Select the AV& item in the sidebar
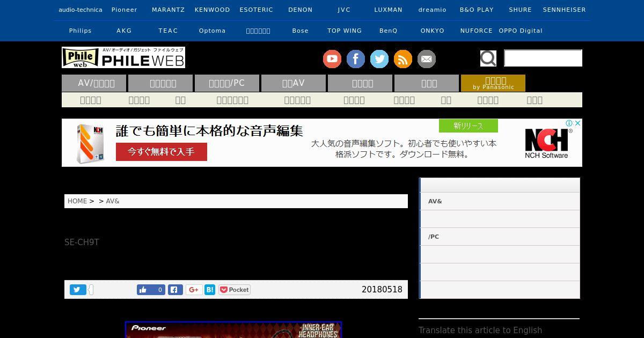The width and height of the screenshot is (644, 338). [499, 201]
